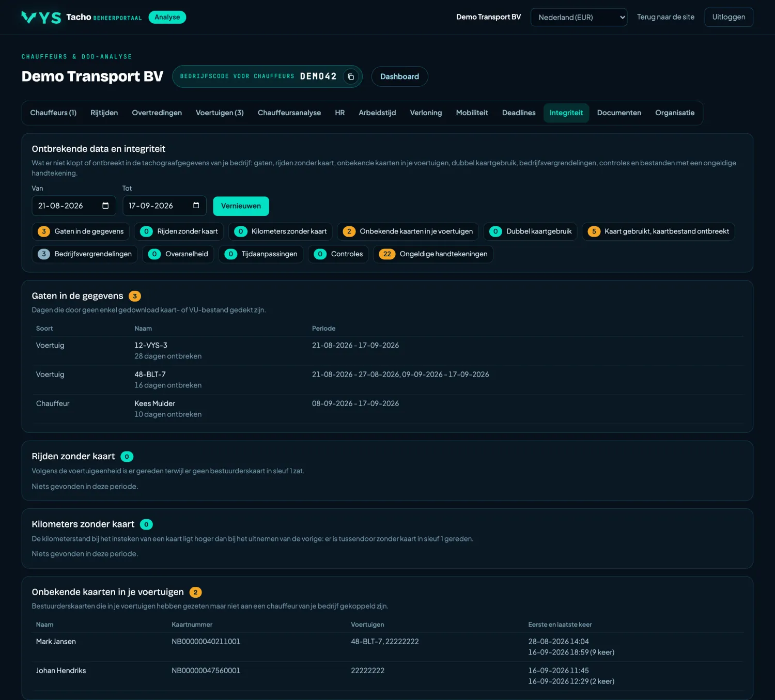Open Voertuigen (3) tab
This screenshot has height=700, width=775.
pos(220,113)
